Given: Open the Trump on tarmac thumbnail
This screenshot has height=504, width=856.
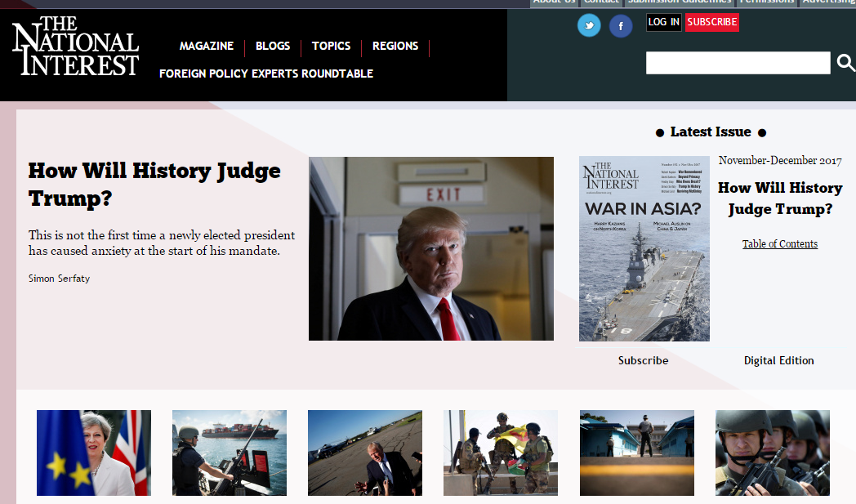Looking at the screenshot, I should (365, 453).
